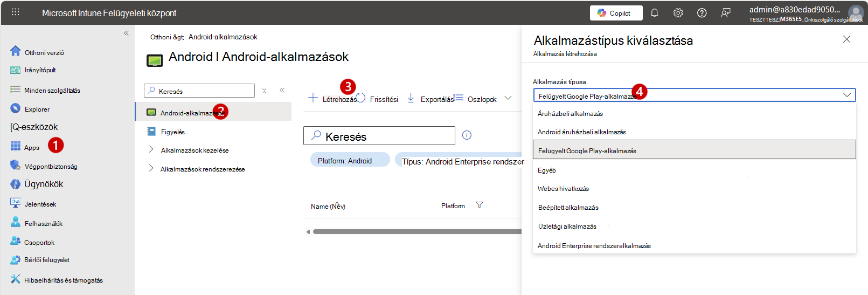This screenshot has height=295, width=868.
Task: Open the Settings gear icon
Action: coord(678,13)
